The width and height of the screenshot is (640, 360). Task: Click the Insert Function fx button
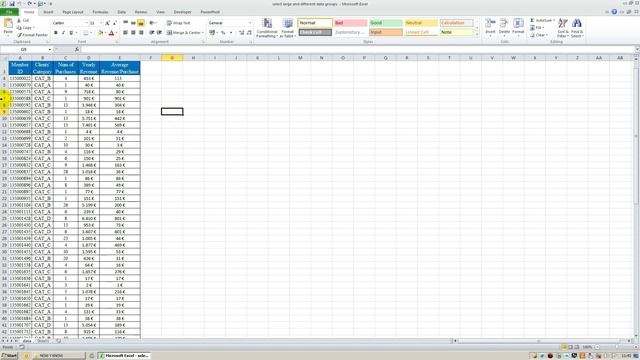tap(77, 49)
